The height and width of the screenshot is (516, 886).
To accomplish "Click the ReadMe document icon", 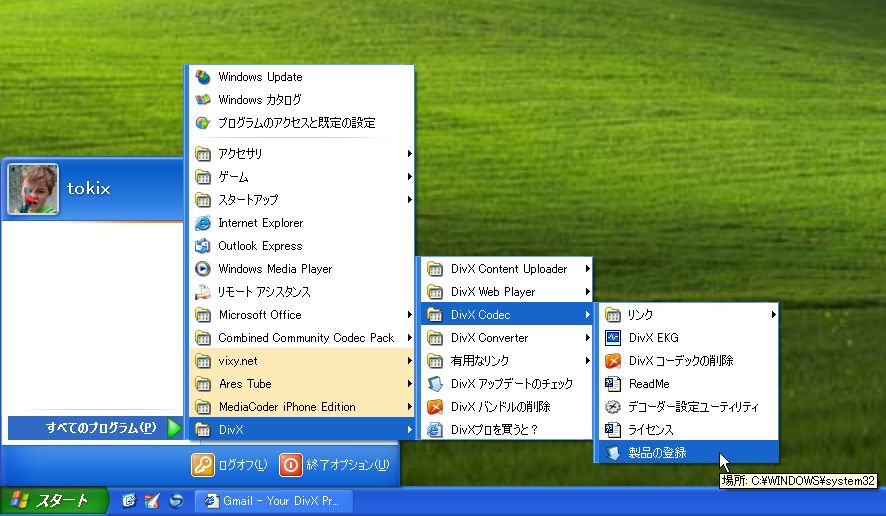I will (613, 384).
